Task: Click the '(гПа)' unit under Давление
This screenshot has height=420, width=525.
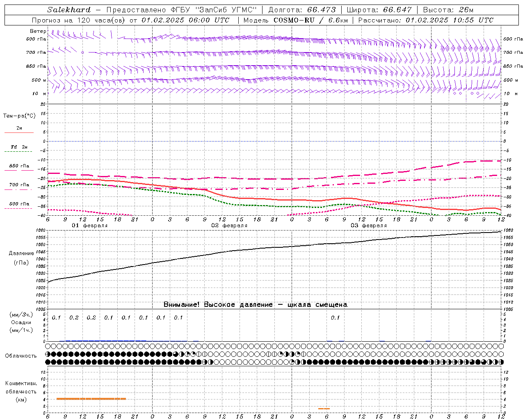Action: 21,263
